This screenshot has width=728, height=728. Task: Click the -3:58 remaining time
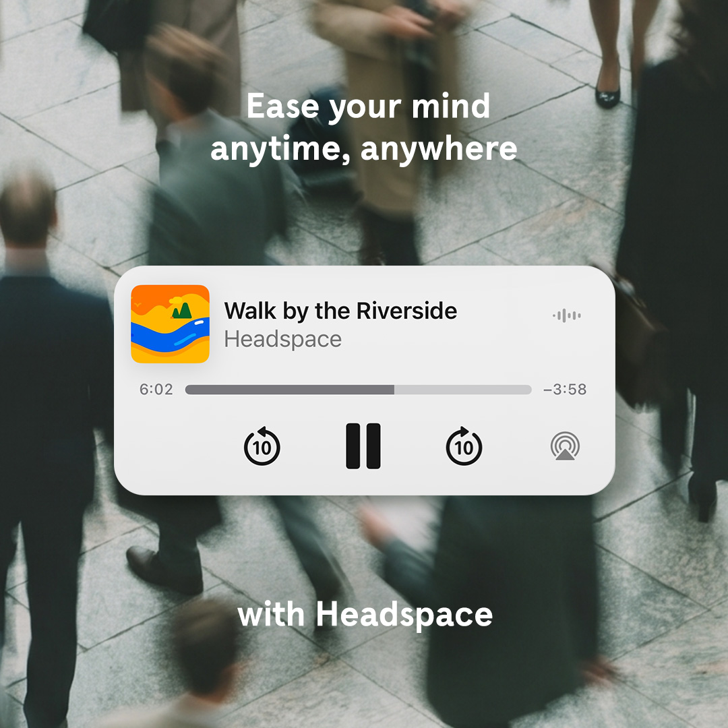point(565,389)
